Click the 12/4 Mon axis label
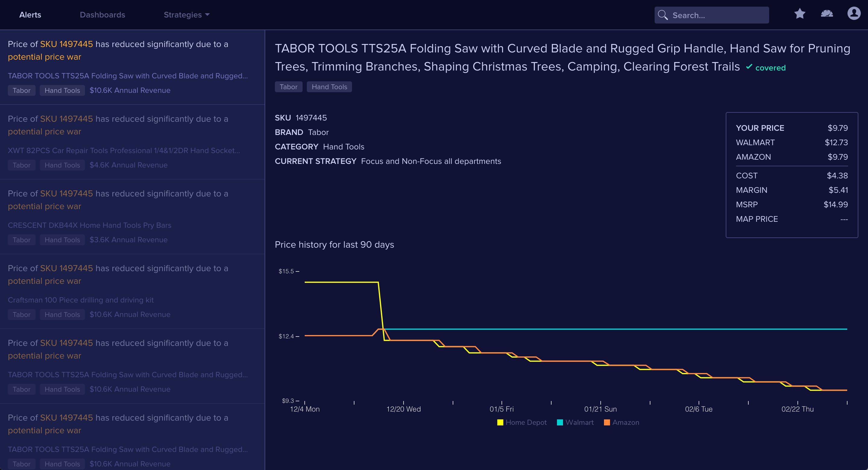This screenshot has width=868, height=470. click(305, 409)
